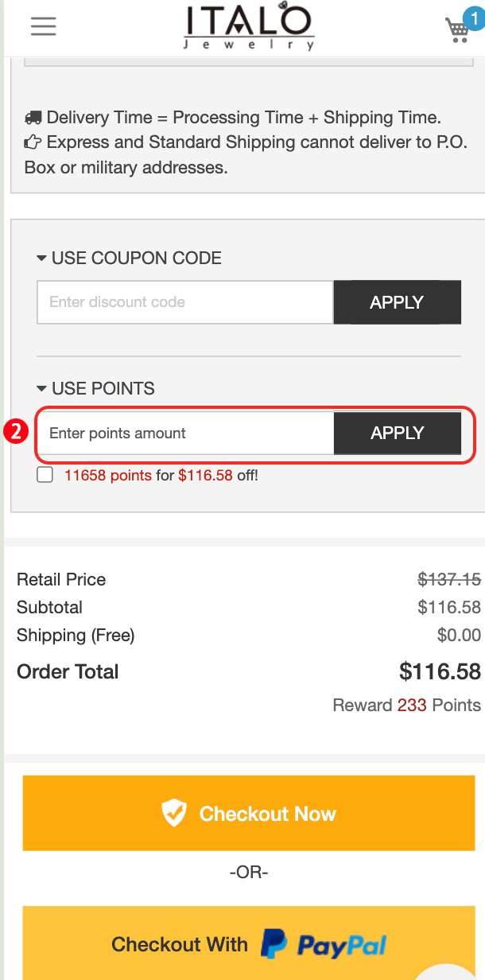Image resolution: width=485 pixels, height=980 pixels.
Task: Focus the Enter discount code field
Action: click(184, 302)
